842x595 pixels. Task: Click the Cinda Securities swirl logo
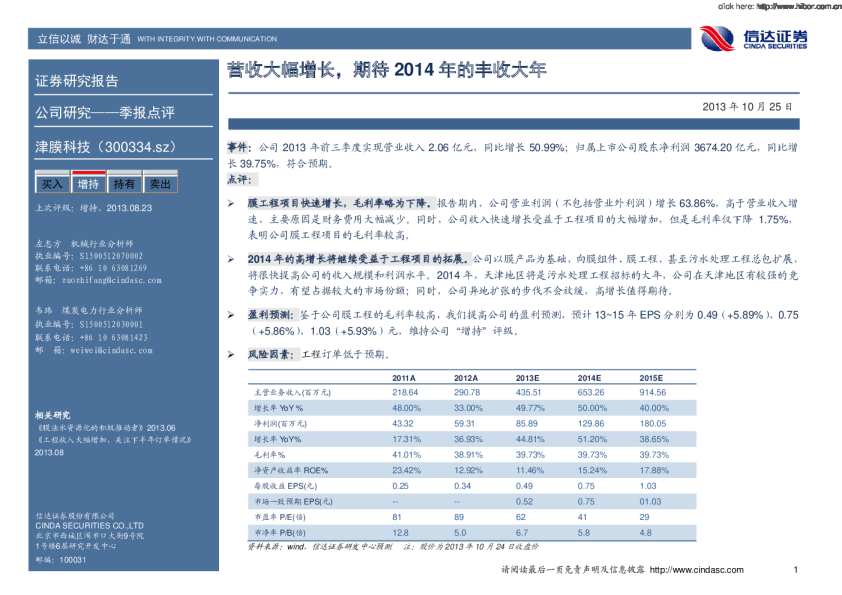719,38
